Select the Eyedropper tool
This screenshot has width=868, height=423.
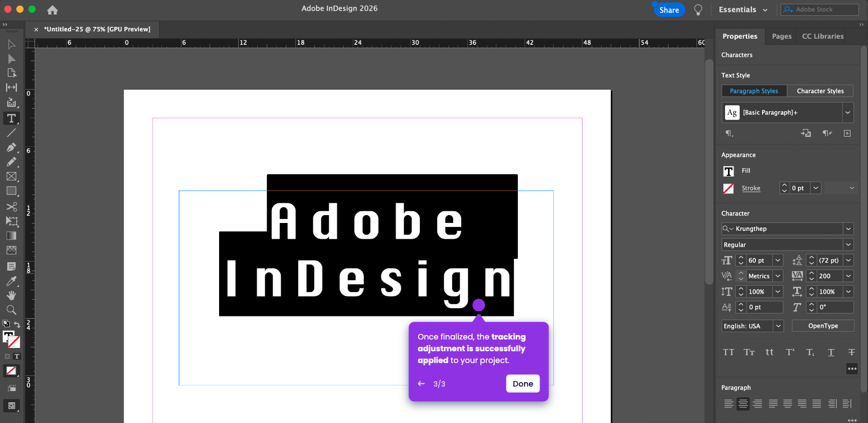point(11,281)
